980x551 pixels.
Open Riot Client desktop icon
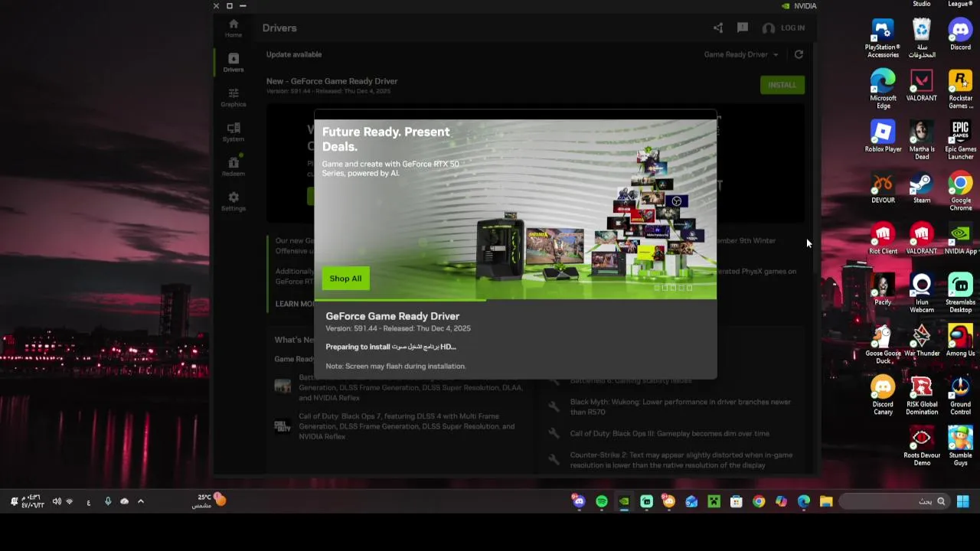coord(883,240)
